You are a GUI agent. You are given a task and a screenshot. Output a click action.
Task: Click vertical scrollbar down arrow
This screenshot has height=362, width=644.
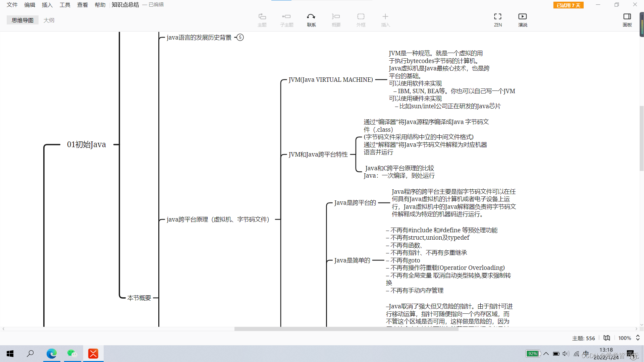pos(642,324)
